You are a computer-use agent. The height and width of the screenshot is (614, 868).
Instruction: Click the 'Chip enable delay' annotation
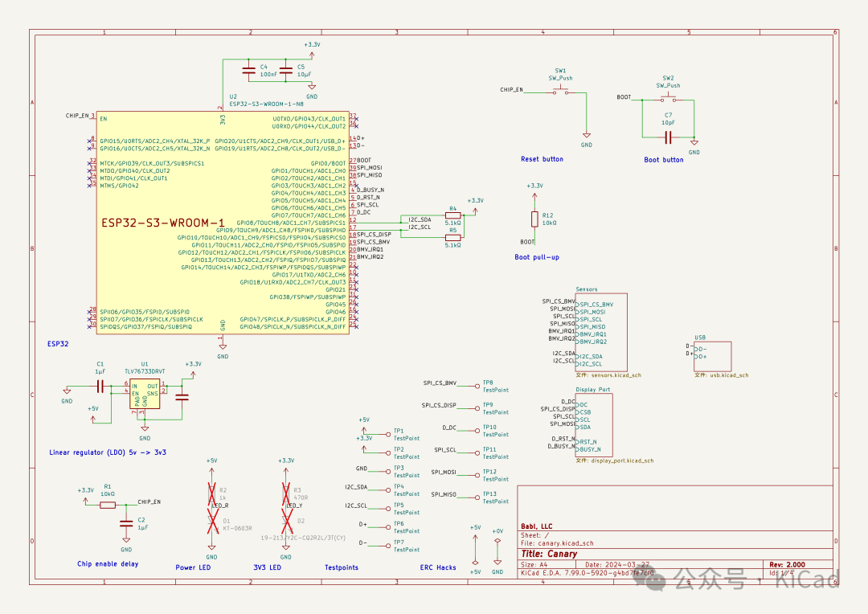pyautogui.click(x=108, y=563)
